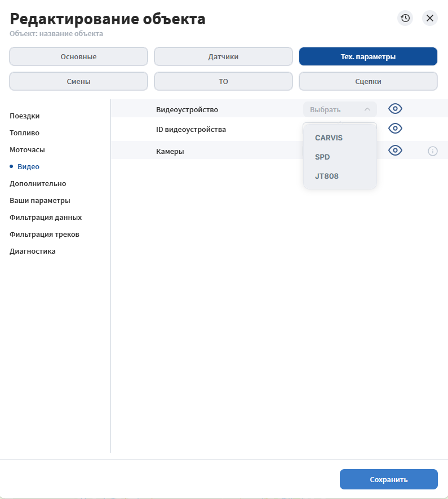Screen dimensions: 448x499
Task: Open Дополнительно section in sidebar
Action: point(38,183)
